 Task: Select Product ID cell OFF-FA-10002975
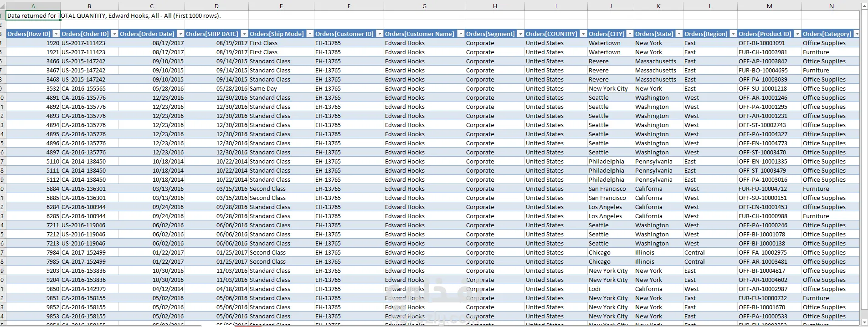(x=770, y=252)
